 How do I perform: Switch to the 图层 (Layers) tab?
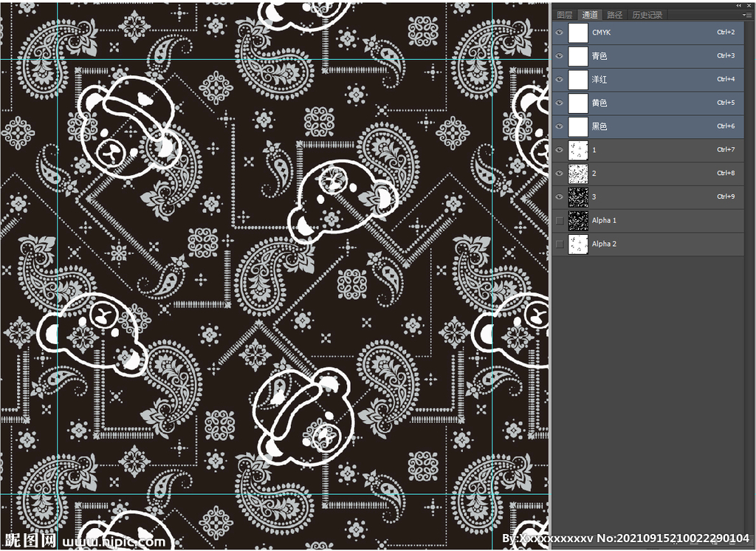click(x=565, y=15)
